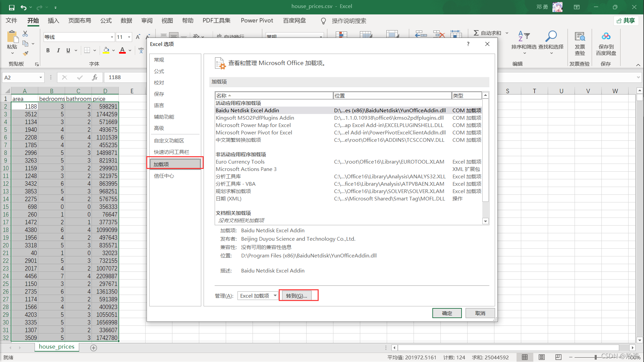Screen dimensions: 644x362
Task: Click the 转到(G)... button
Action: coord(297,296)
